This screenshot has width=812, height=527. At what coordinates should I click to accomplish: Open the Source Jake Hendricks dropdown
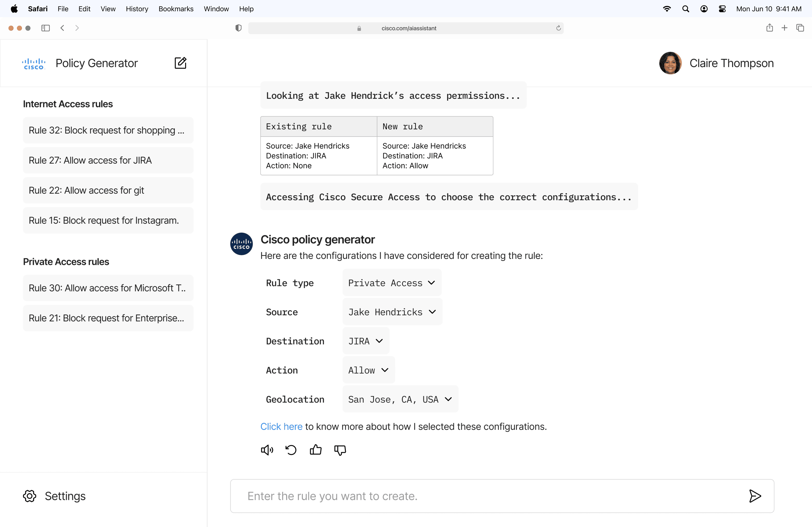[392, 312]
